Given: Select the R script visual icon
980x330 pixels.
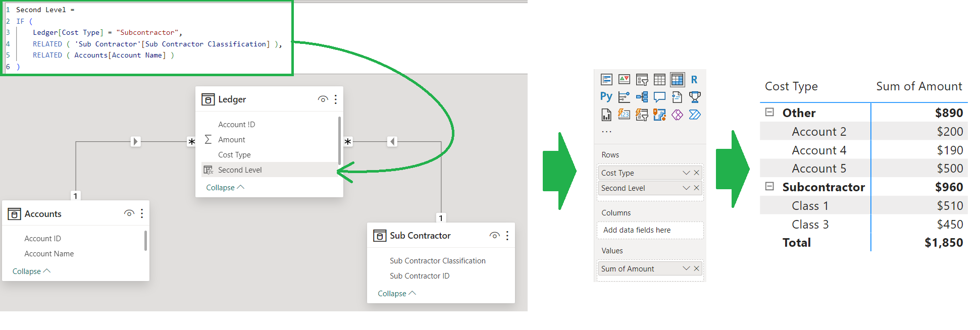Looking at the screenshot, I should coord(694,80).
